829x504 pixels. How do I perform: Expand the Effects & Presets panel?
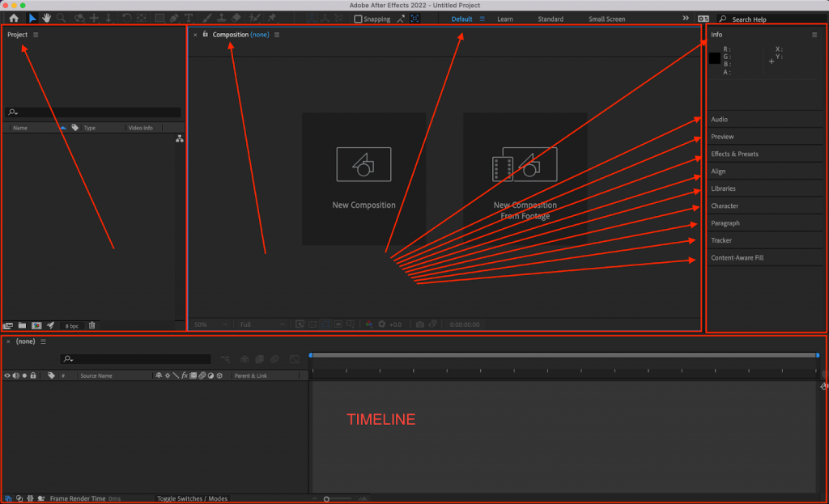point(734,154)
